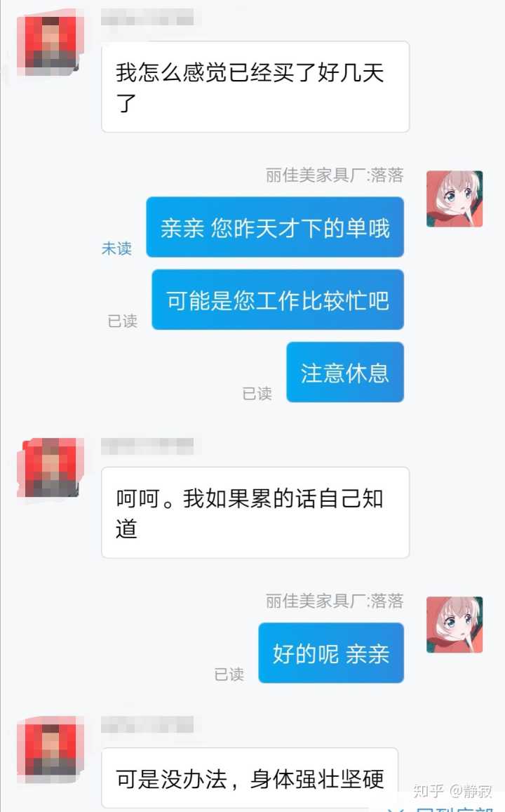Tap the '注意休息' message bubble
This screenshot has height=812, width=505.
[x=345, y=372]
